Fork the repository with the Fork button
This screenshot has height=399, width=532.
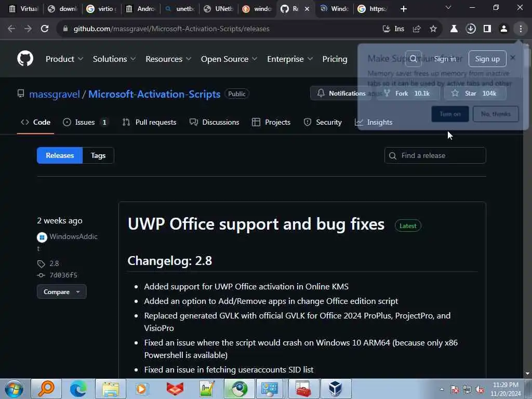pos(408,94)
